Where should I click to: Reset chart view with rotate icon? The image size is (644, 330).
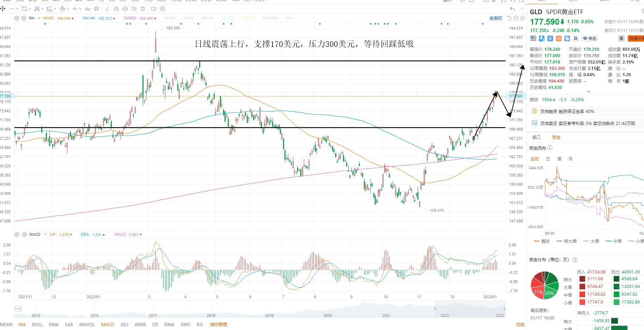point(509,18)
